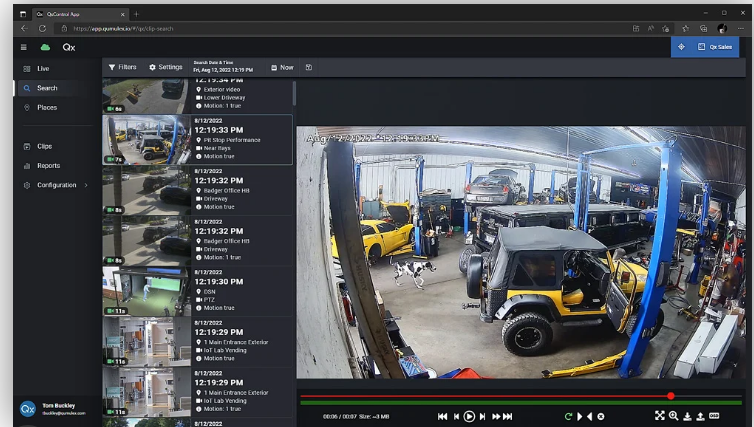Click the skip to first clip icon
Image resolution: width=754 pixels, height=427 pixels.
[x=443, y=416]
